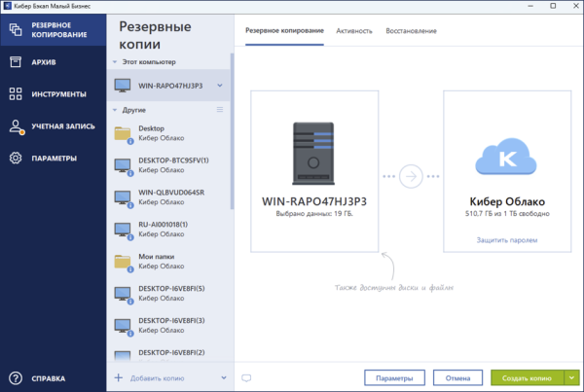Open Справка help icon
Screen dimensions: 584x392
pos(16,377)
